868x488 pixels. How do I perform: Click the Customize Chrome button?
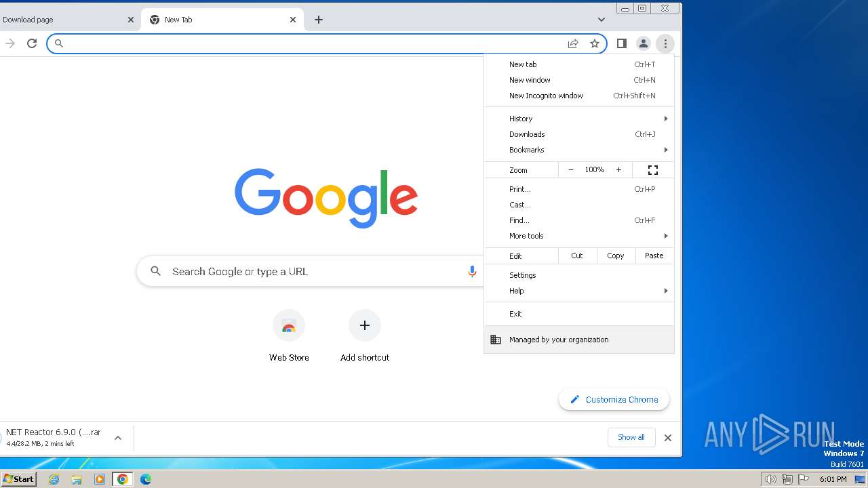[614, 399]
